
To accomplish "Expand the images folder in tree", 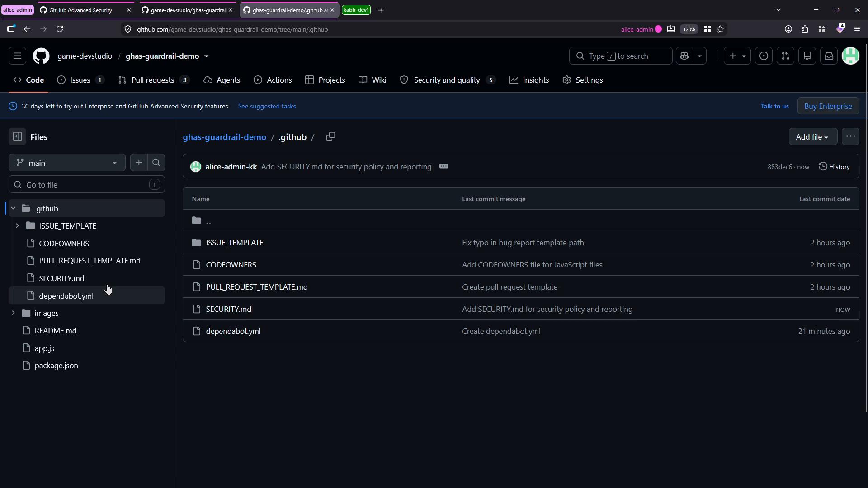I will [13, 313].
